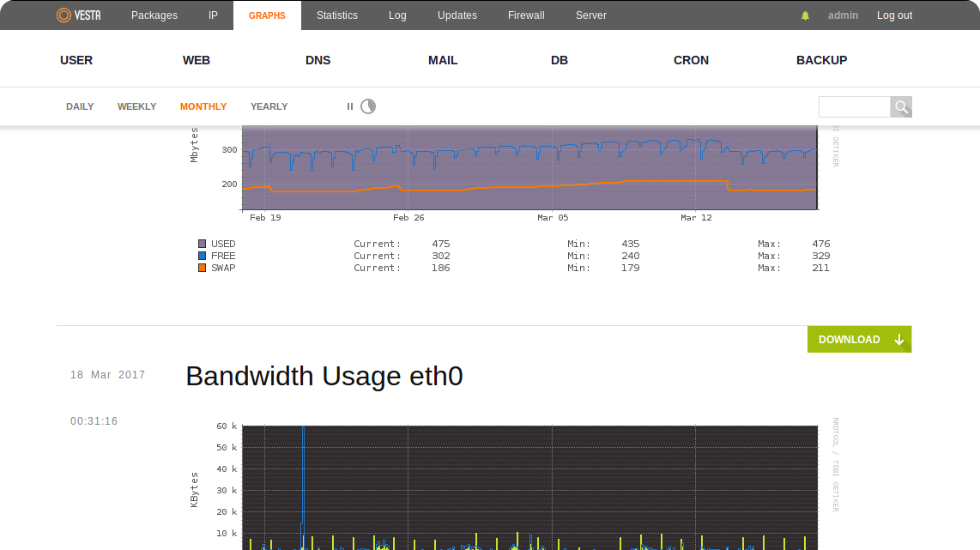980x550 pixels.
Task: Click the download arrow icon
Action: pos(898,339)
